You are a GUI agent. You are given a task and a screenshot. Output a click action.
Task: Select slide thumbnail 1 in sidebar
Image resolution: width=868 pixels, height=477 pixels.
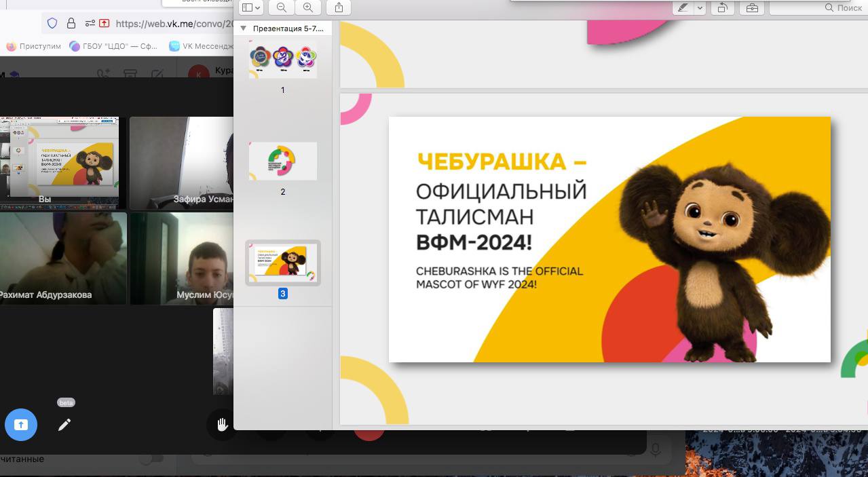click(283, 59)
